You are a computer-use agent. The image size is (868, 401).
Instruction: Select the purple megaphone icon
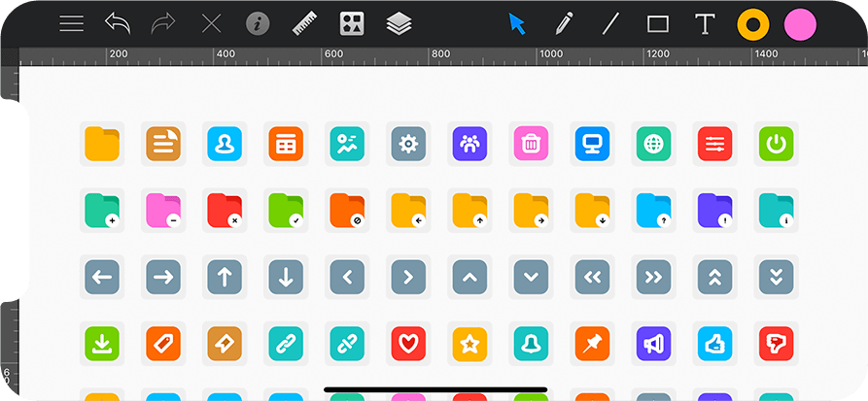point(654,344)
